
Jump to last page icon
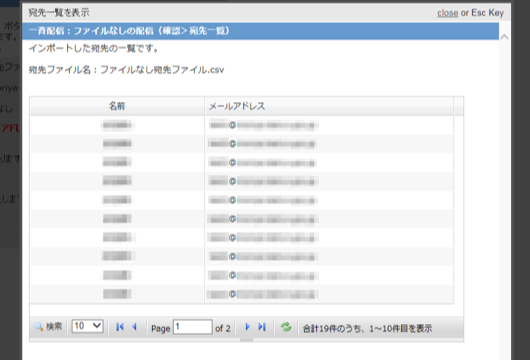coord(262,327)
